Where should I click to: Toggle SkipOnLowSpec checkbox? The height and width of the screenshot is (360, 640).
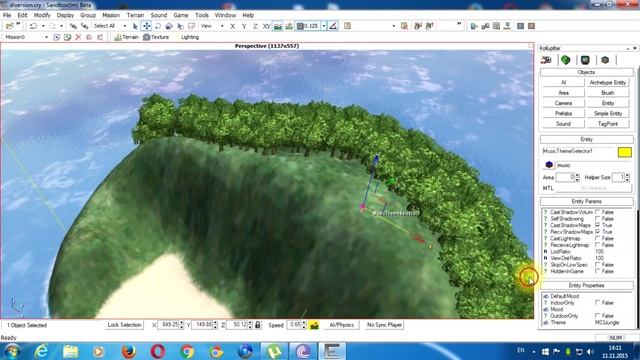(598, 264)
